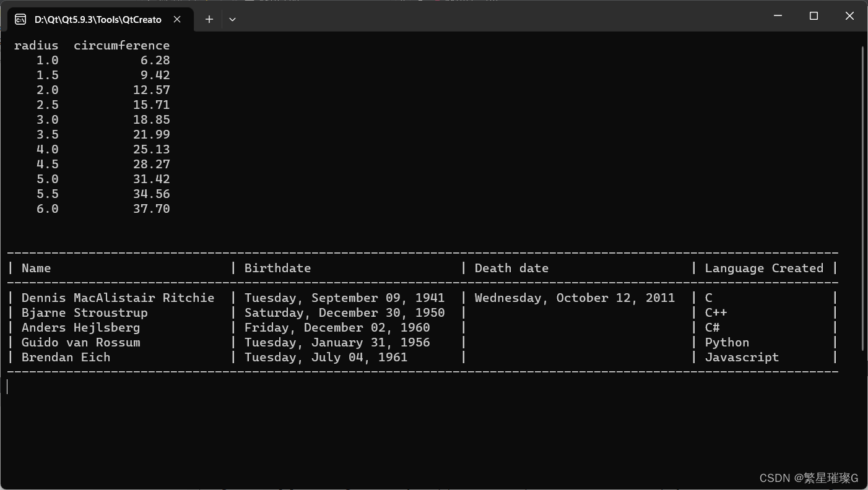The height and width of the screenshot is (490, 868).
Task: Click the name Anders Hejlsberg
Action: coord(80,327)
